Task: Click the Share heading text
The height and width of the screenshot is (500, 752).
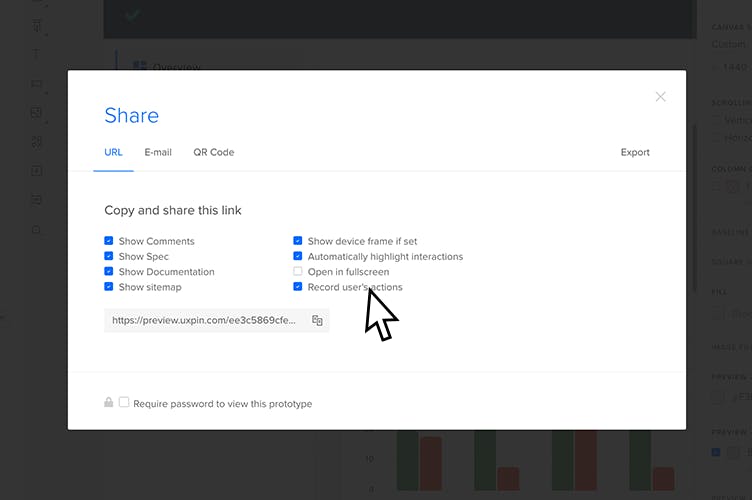Action: point(131,116)
